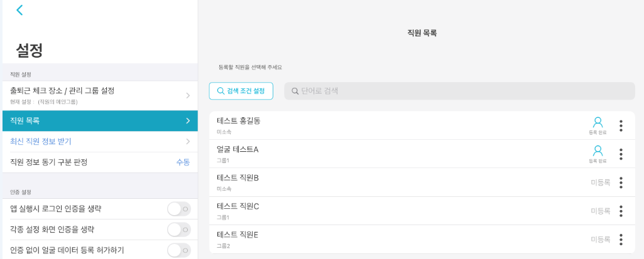Enable 각종 설정 화면 인증을 생략 switch
The image size is (644, 259).
click(178, 230)
